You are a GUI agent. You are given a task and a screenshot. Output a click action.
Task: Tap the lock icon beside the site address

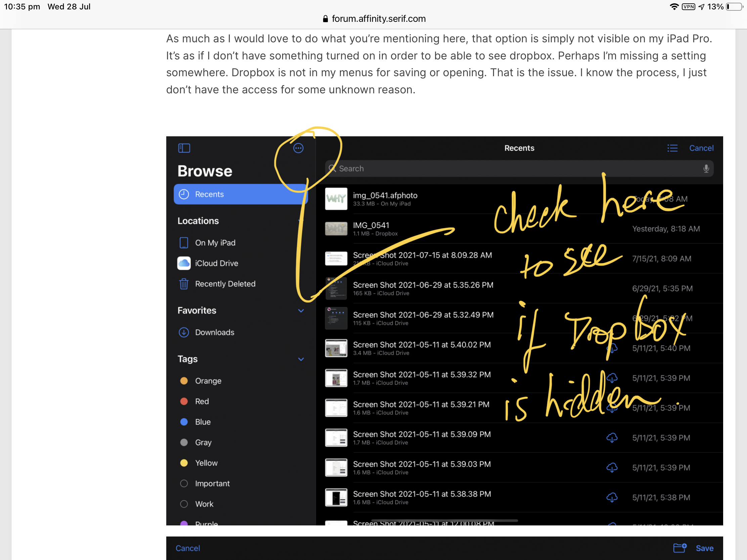pos(325,19)
